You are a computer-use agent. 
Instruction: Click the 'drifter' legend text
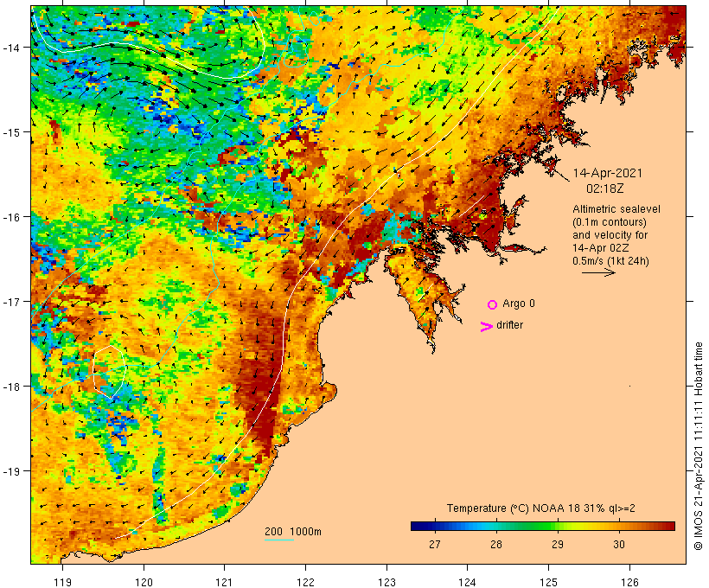click(x=509, y=325)
